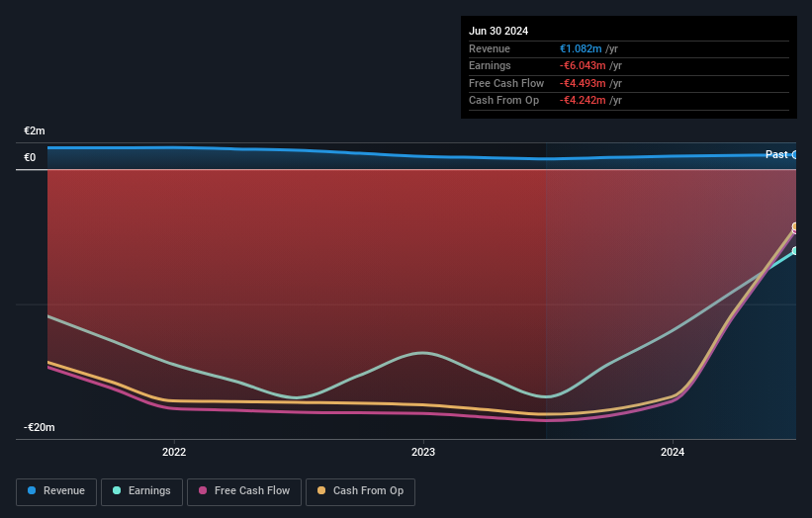Toggle the Earnings legend button
Image resolution: width=812 pixels, height=518 pixels.
point(141,491)
